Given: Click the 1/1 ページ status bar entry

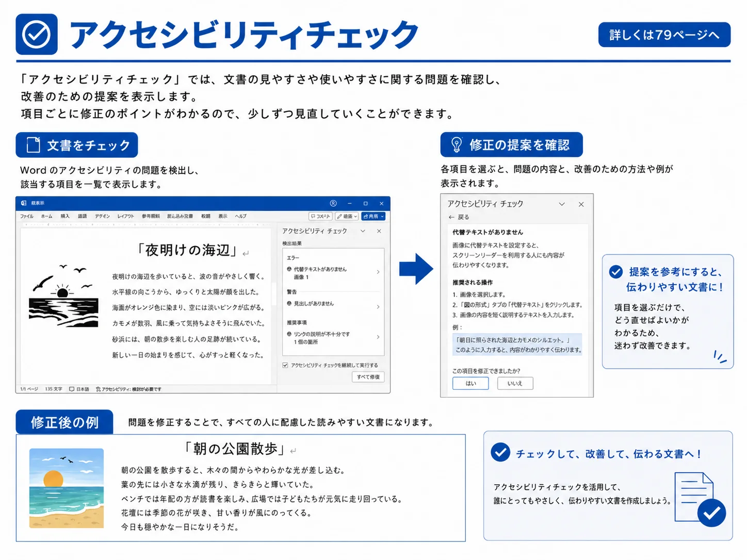Looking at the screenshot, I should coord(29,389).
